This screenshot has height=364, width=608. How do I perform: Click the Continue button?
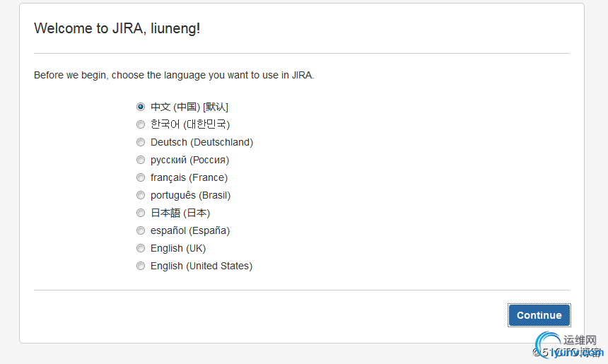[539, 315]
